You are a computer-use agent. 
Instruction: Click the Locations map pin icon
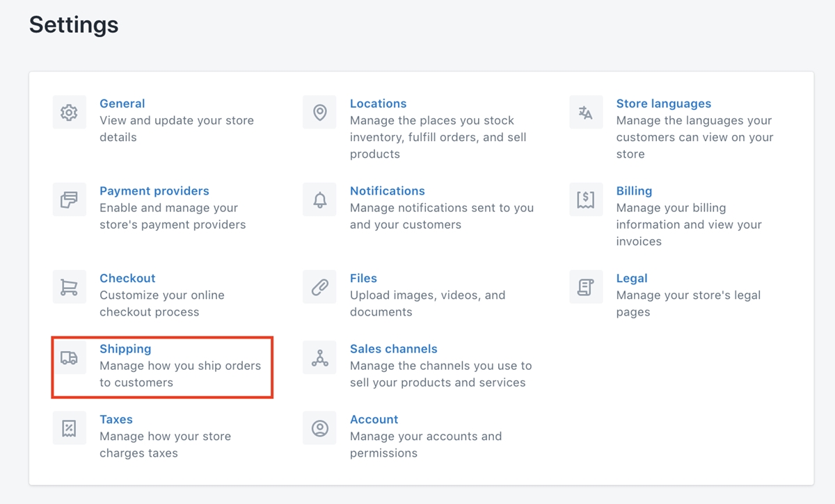coord(319,113)
